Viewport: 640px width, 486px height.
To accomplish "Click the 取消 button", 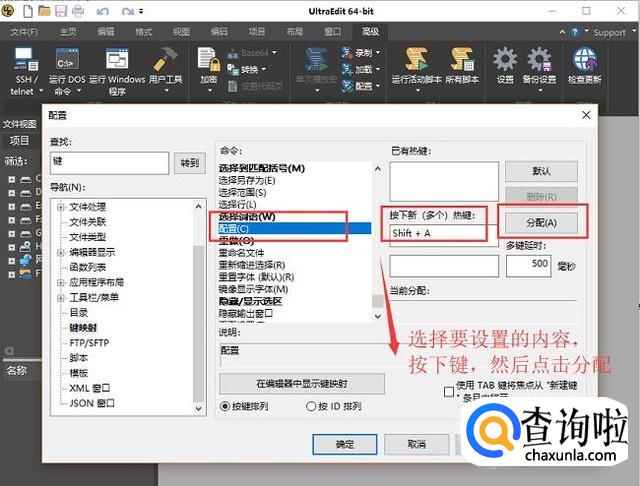I will pos(416,444).
